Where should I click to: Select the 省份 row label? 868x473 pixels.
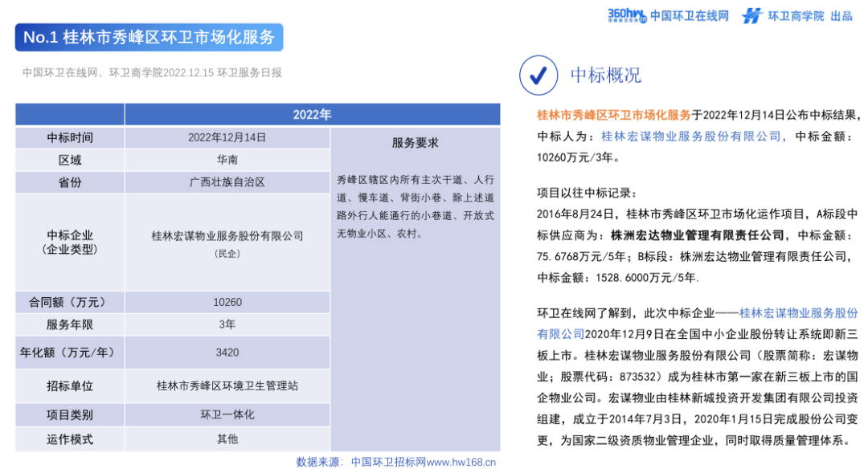pyautogui.click(x=70, y=182)
